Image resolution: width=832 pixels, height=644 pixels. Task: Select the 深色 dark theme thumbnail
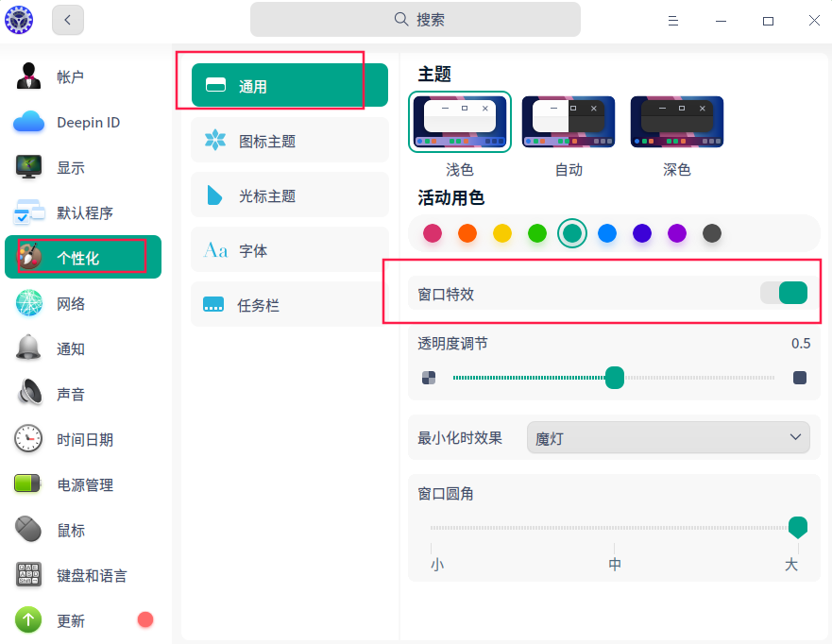[676, 122]
